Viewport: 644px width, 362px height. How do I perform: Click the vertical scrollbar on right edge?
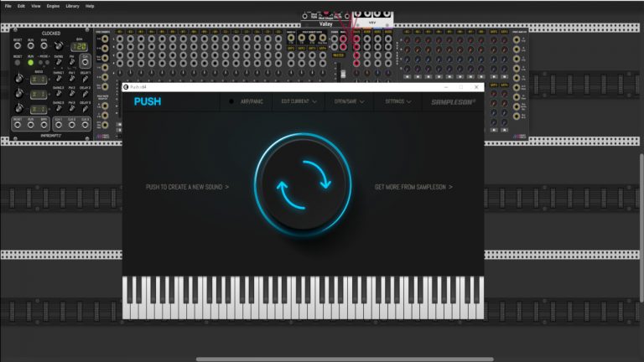tap(641, 228)
